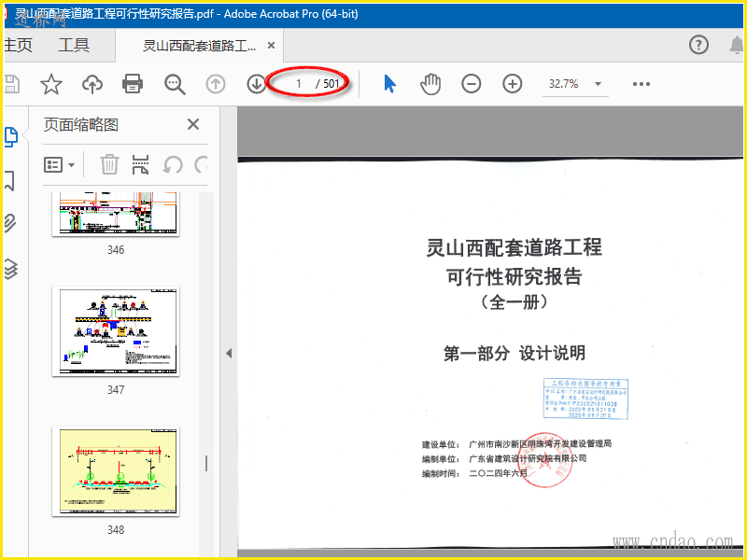
Task: Open thumbnail options dropdown menu
Action: [x=59, y=165]
